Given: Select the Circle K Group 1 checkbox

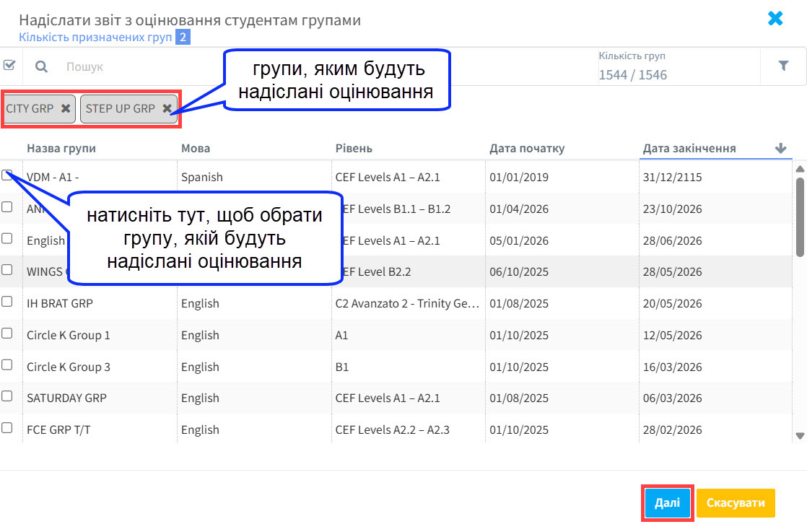Looking at the screenshot, I should pyautogui.click(x=7, y=333).
